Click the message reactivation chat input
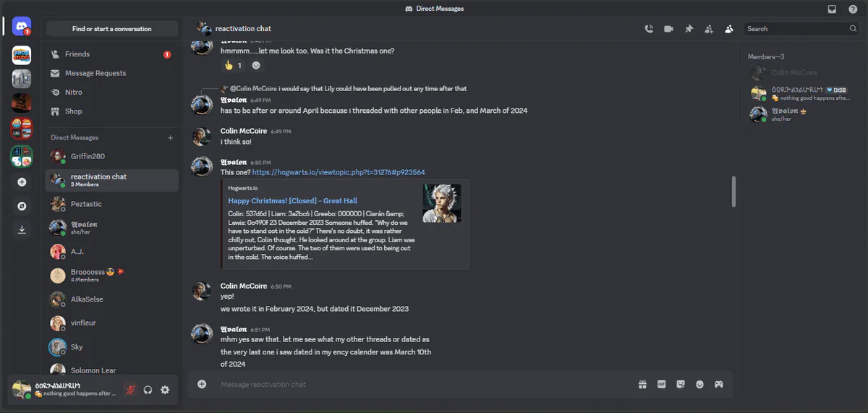The height and width of the screenshot is (413, 868). 423,384
